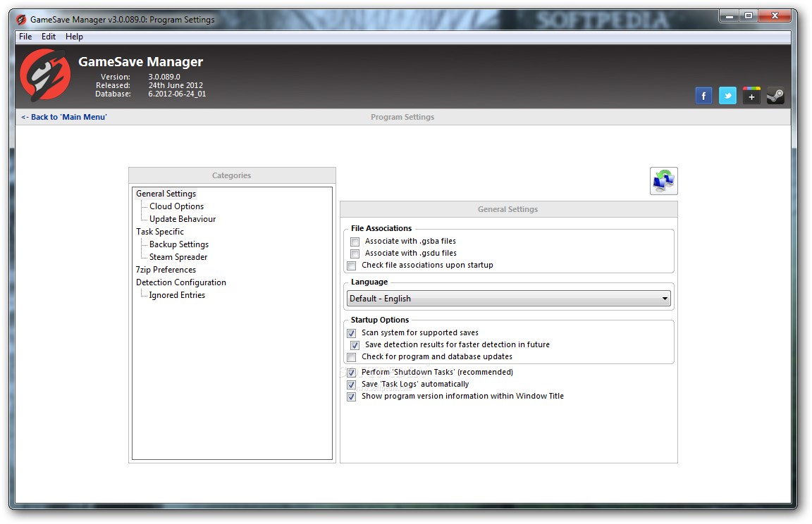The image size is (812, 524).
Task: Select Ignored Entries category
Action: 177,295
